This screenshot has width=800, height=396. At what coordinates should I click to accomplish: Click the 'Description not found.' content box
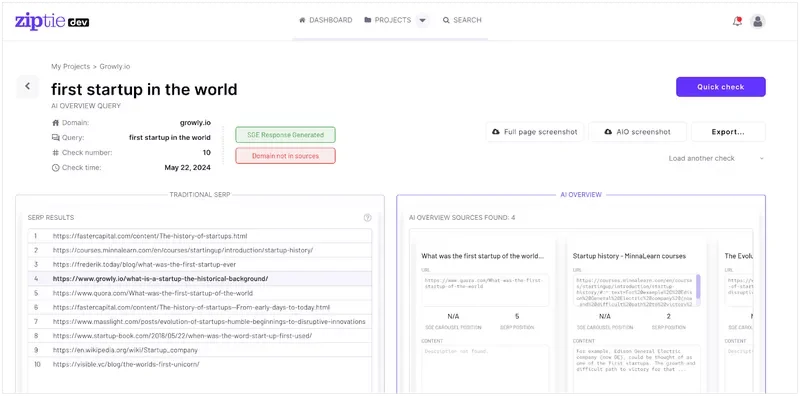click(x=485, y=368)
